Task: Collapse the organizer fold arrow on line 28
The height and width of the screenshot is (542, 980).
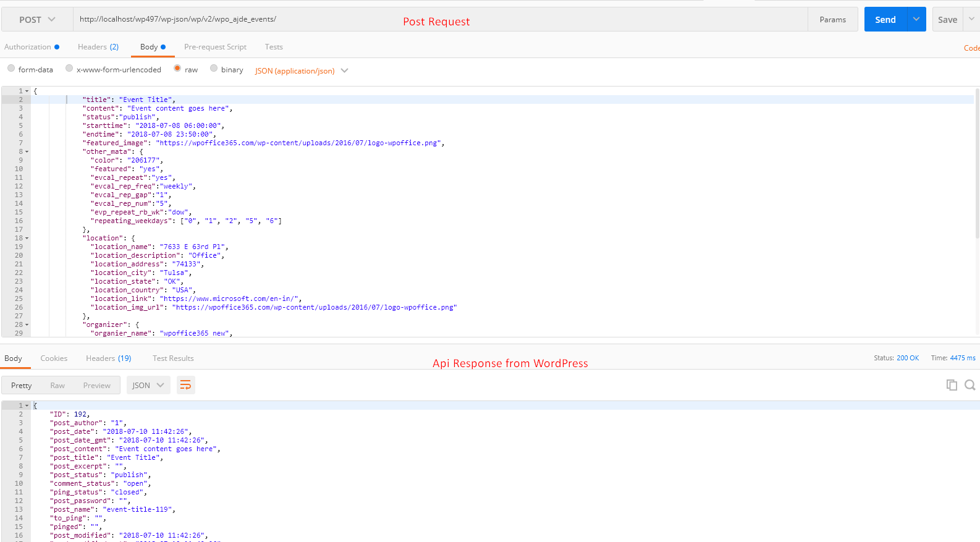Action: [27, 324]
